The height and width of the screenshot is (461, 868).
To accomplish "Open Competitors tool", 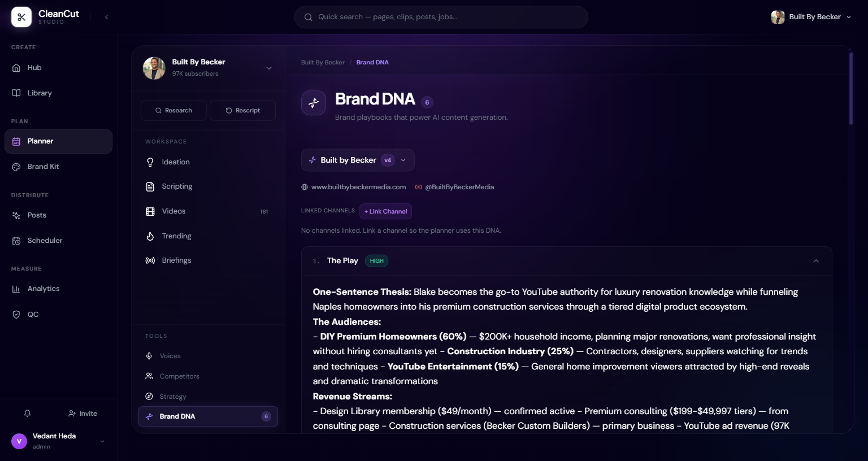I will click(208, 376).
